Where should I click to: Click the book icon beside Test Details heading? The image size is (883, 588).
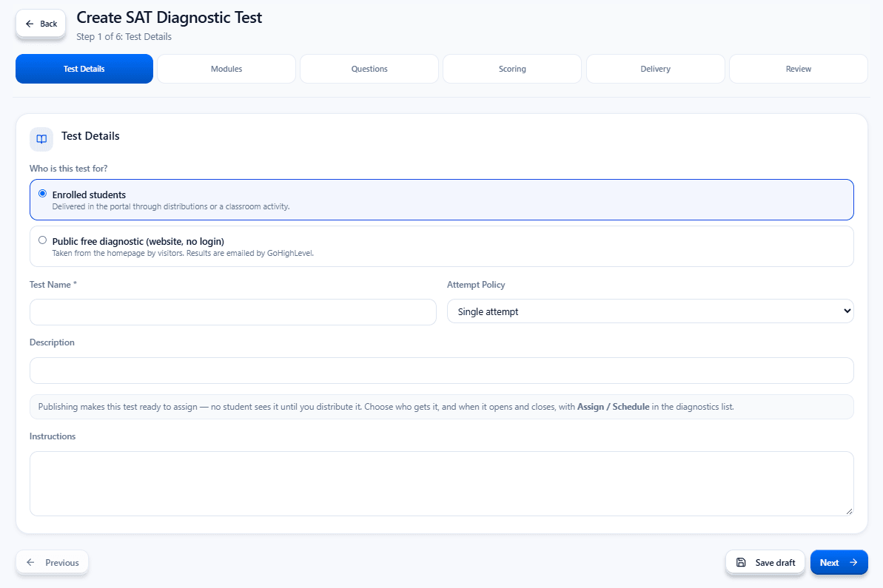(x=41, y=139)
